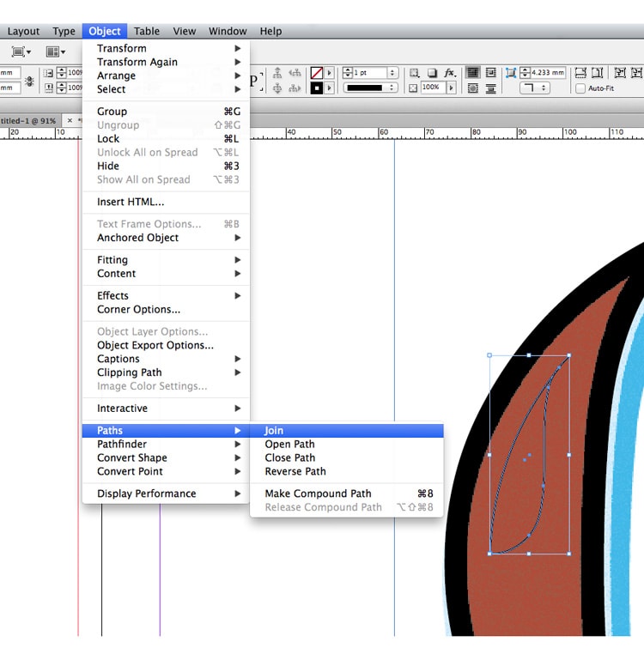The height and width of the screenshot is (666, 644).
Task: Click the Drop Shadow icon
Action: coord(432,73)
